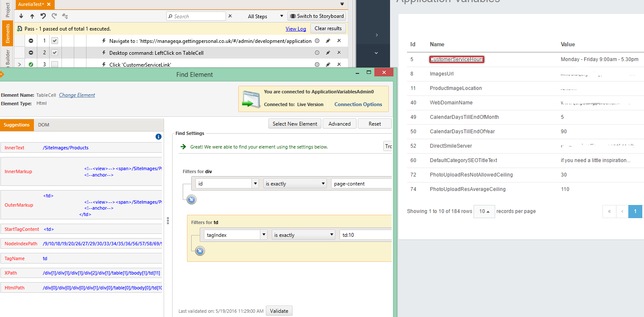Enable the checkbox for step 3
This screenshot has width=644, height=317.
(x=55, y=65)
